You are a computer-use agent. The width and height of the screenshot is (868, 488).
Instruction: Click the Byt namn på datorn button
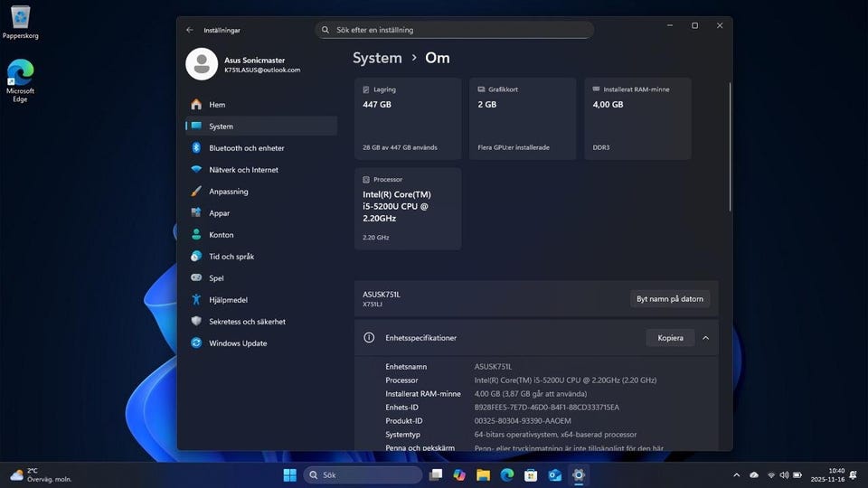669,299
